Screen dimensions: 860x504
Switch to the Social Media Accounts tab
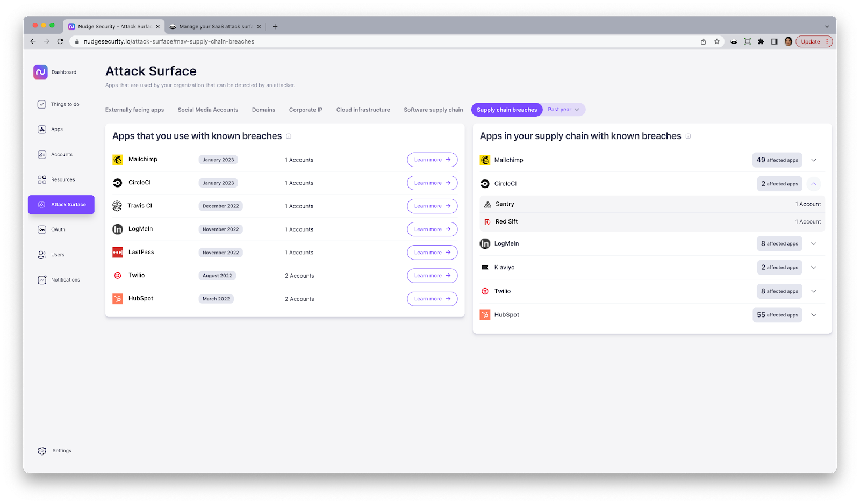(208, 110)
